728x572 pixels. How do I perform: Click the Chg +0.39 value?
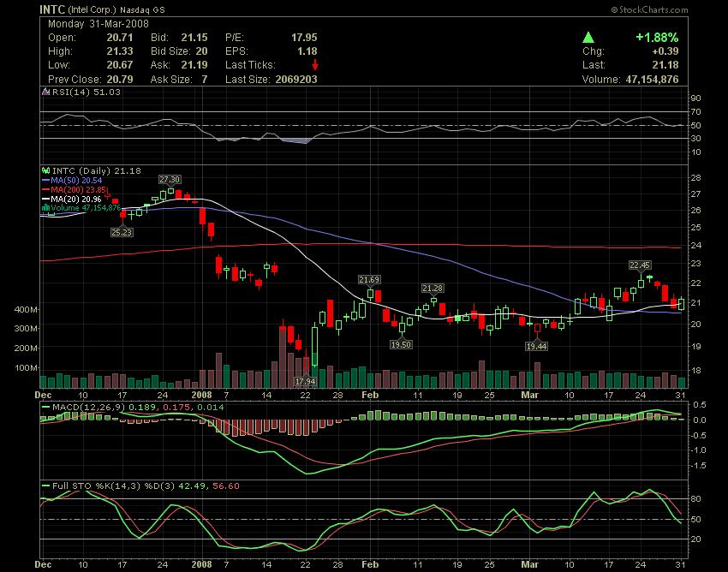pos(665,51)
